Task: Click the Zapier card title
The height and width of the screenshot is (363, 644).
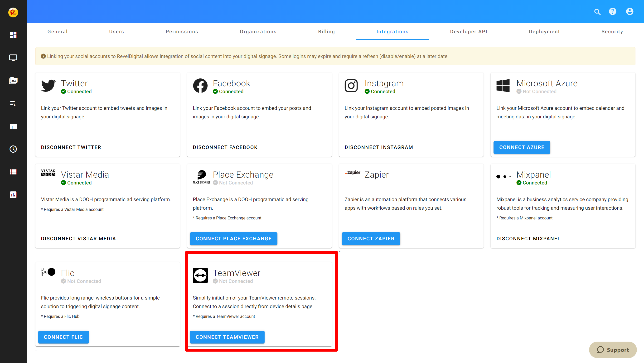Action: 376,174
